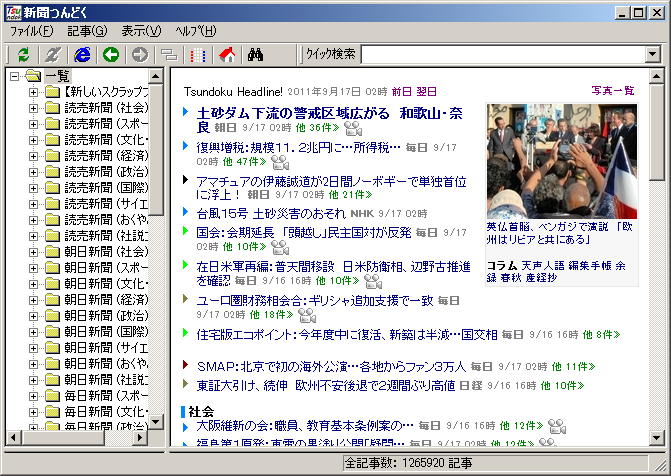Open the 記事(G) menu
671x476 pixels.
pyautogui.click(x=87, y=31)
